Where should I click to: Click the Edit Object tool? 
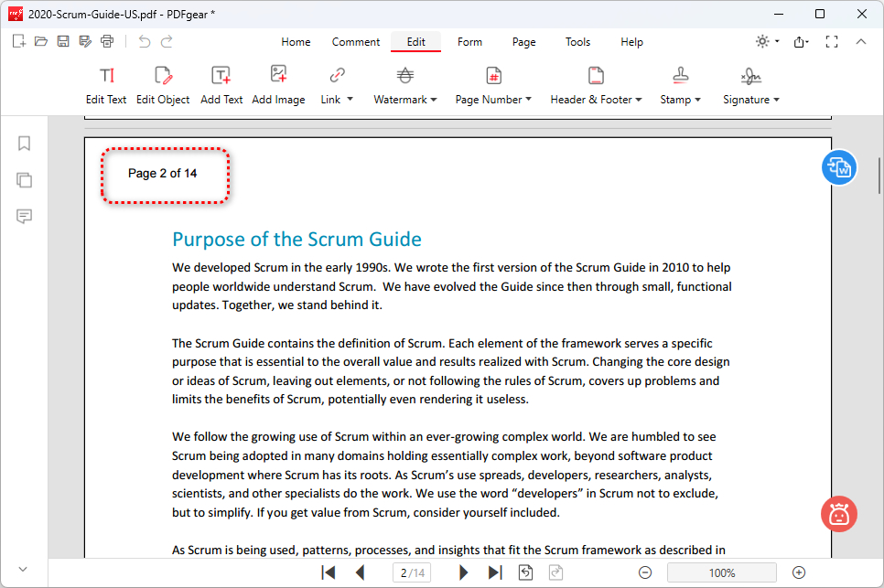[x=163, y=84]
